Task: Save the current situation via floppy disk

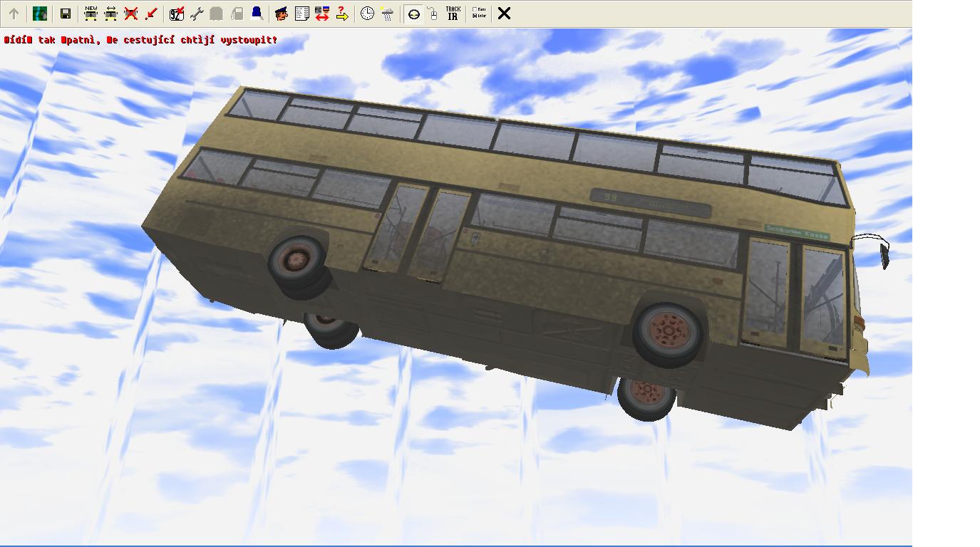Action: coord(65,14)
